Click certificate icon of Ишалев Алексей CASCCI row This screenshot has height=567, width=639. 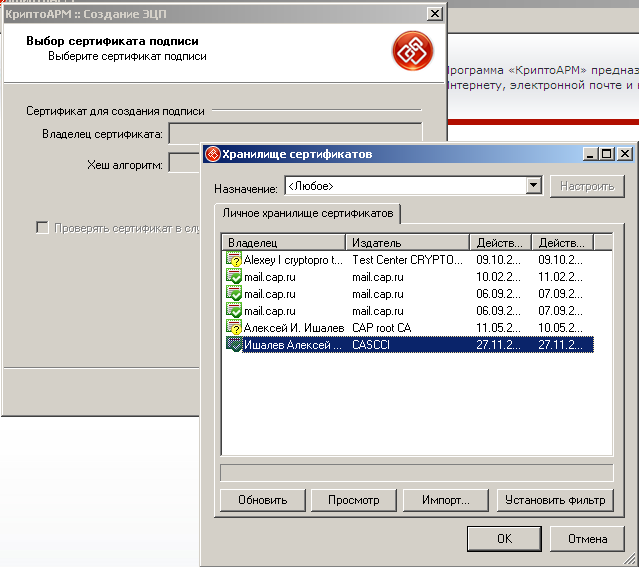tap(234, 345)
